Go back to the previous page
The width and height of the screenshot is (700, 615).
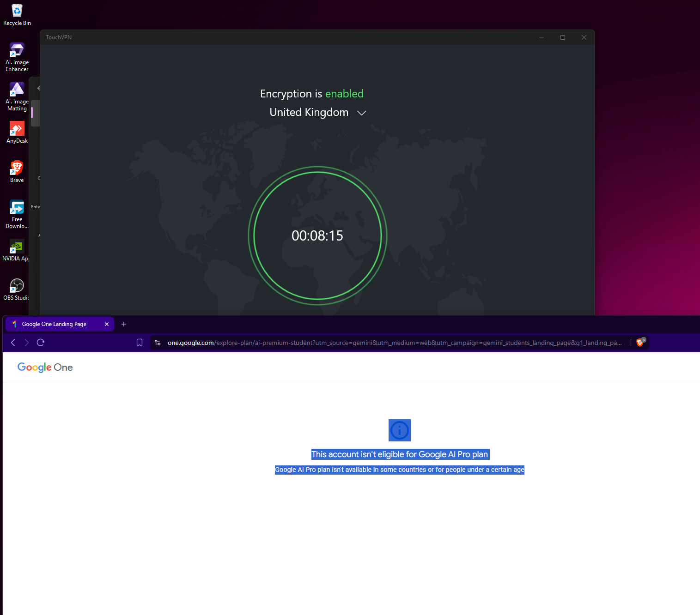(x=13, y=343)
